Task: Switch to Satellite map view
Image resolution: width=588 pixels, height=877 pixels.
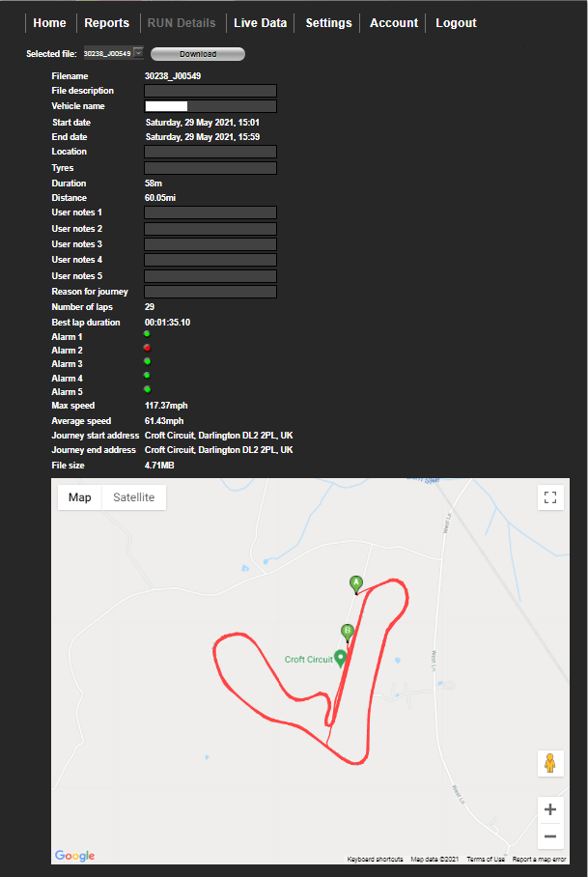Action: pyautogui.click(x=133, y=496)
